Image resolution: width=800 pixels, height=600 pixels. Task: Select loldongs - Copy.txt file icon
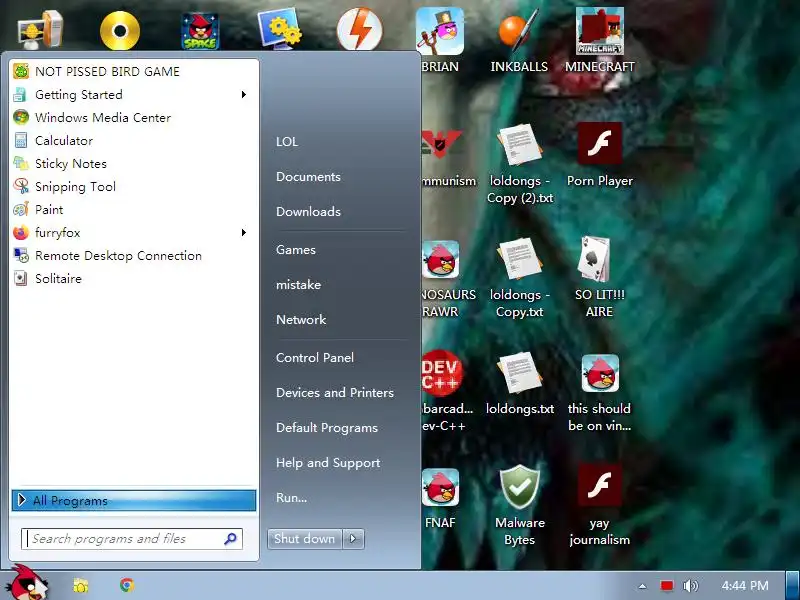pos(519,259)
